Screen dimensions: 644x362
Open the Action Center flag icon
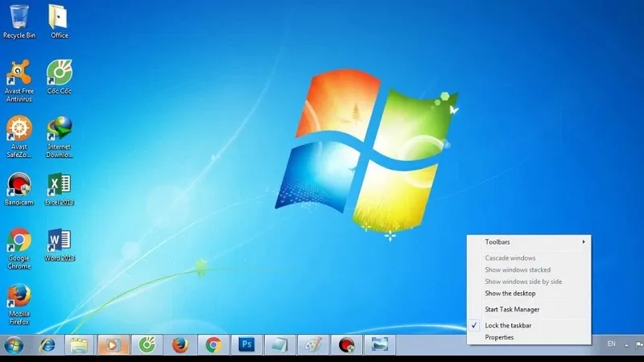coord(638,345)
